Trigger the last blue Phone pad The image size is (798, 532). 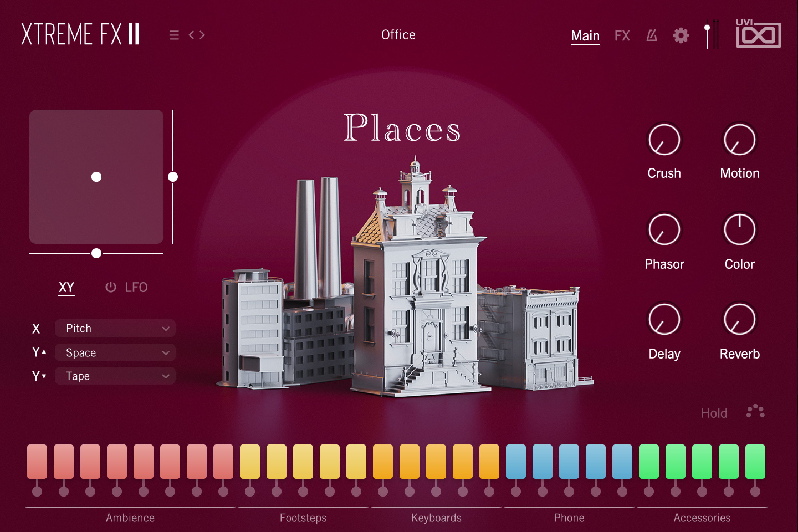[622, 461]
